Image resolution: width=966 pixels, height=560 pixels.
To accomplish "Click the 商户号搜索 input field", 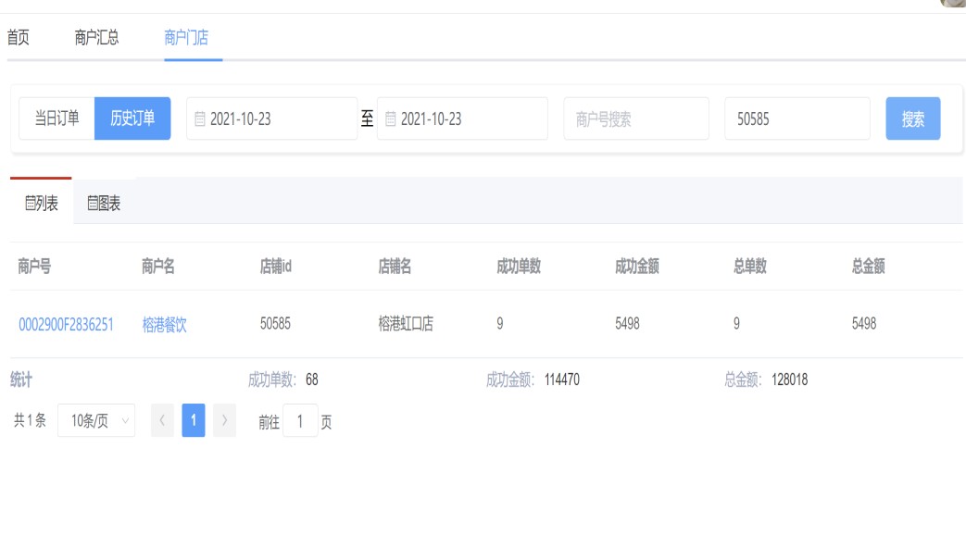I will (635, 119).
